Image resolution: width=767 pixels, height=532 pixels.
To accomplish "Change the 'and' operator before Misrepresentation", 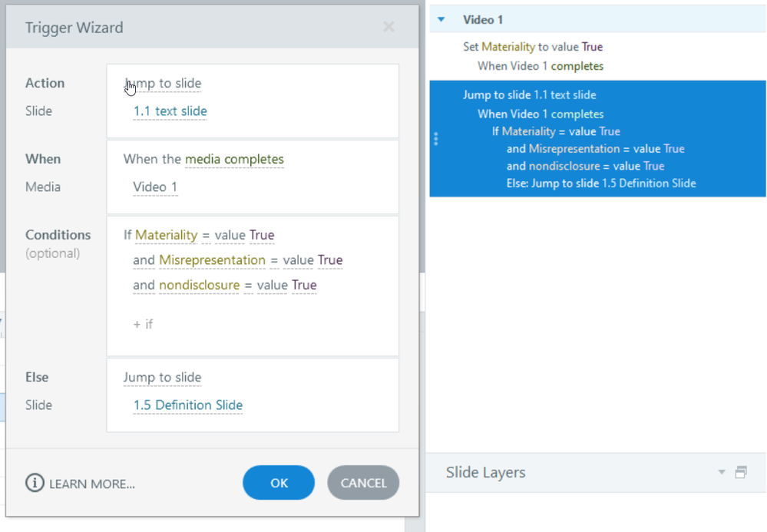I will (x=144, y=260).
